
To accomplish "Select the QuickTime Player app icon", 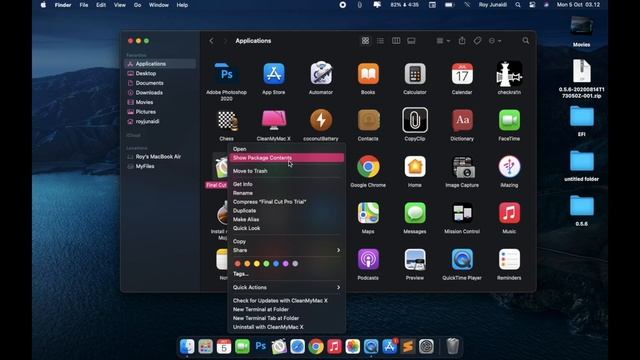I will pyautogui.click(x=462, y=259).
